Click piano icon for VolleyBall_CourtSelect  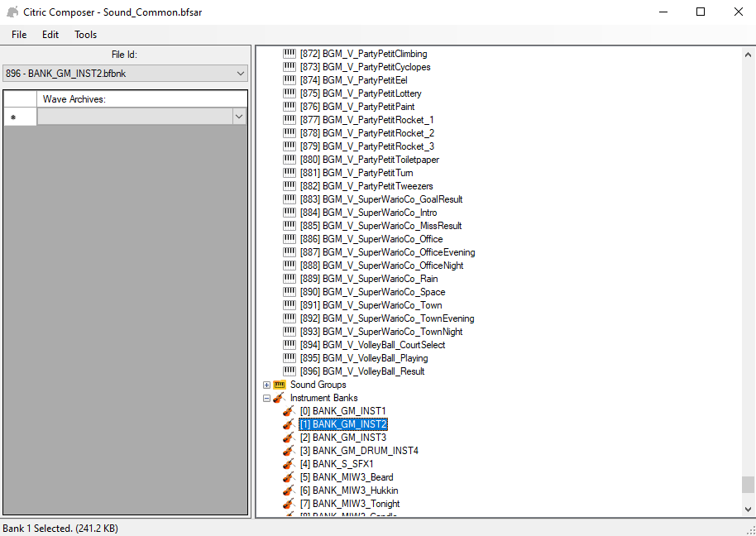tap(289, 345)
